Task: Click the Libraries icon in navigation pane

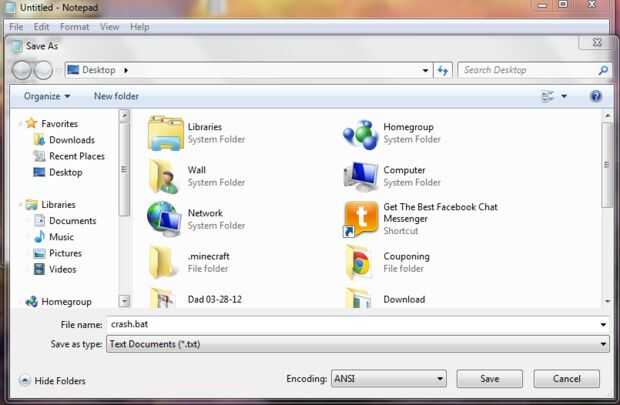Action: [x=31, y=204]
